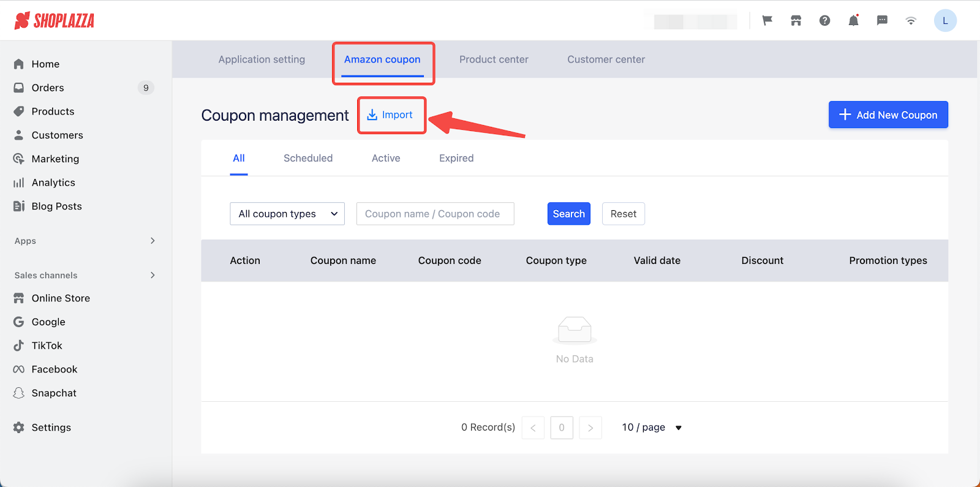The width and height of the screenshot is (980, 487).
Task: Expand the Apps section chevron
Action: click(x=153, y=241)
